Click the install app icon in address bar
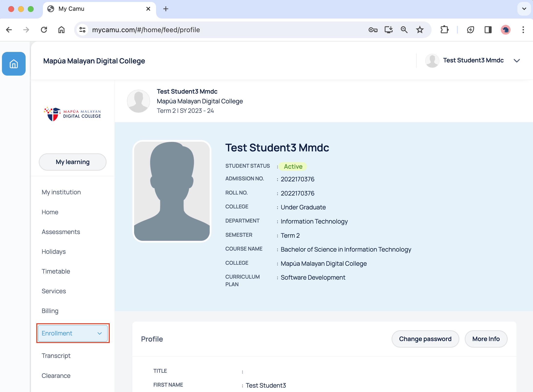The image size is (533, 392). [388, 30]
